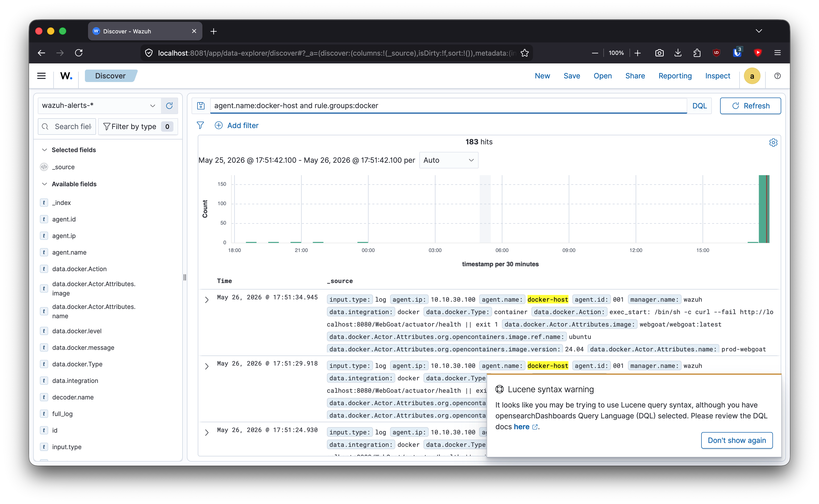Open Filter by type options

click(138, 126)
